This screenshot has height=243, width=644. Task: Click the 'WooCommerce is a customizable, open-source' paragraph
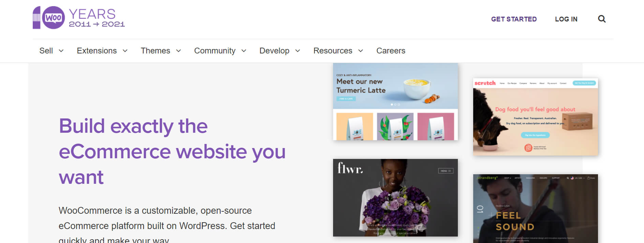coord(167,225)
